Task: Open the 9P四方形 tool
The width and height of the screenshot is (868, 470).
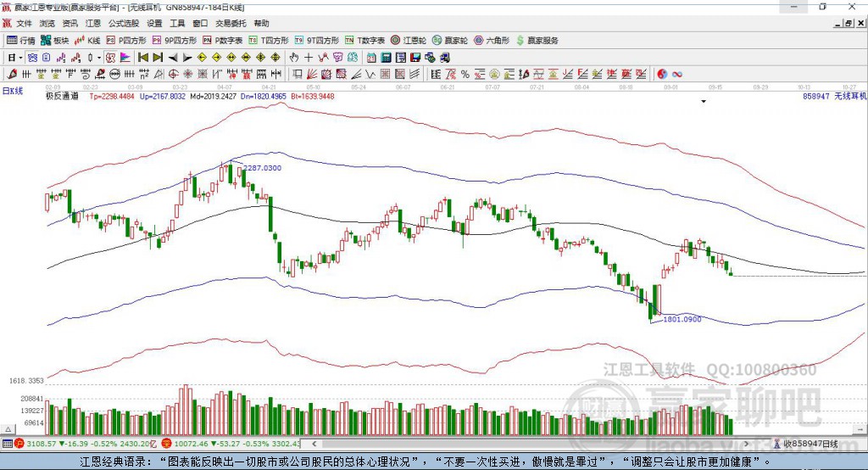Action: point(175,41)
